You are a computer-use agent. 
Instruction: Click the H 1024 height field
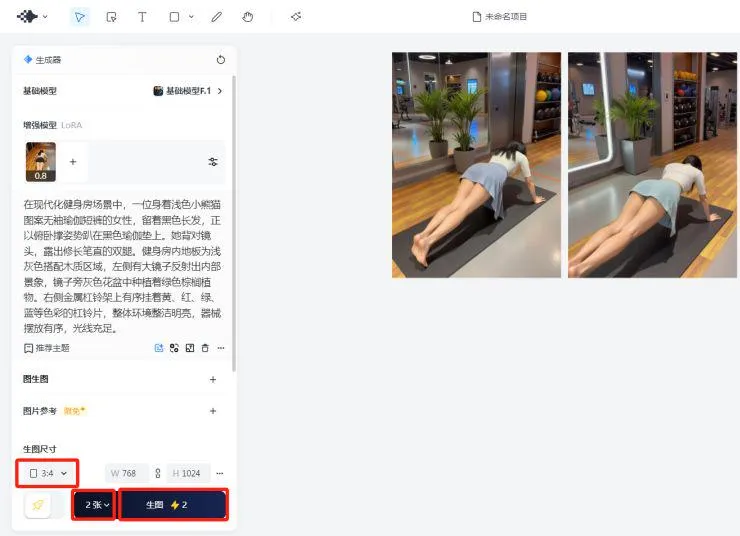point(187,473)
